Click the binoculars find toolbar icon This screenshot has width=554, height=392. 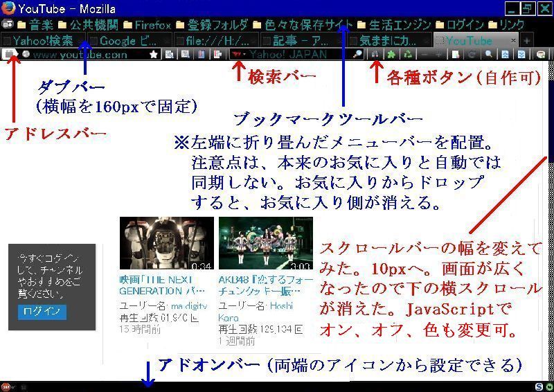pyautogui.click(x=375, y=55)
